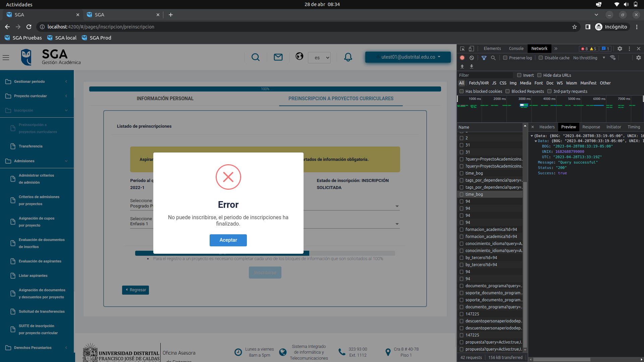Screen dimensions: 644x362
Task: Select the inspect element cursor icon
Action: click(462, 48)
